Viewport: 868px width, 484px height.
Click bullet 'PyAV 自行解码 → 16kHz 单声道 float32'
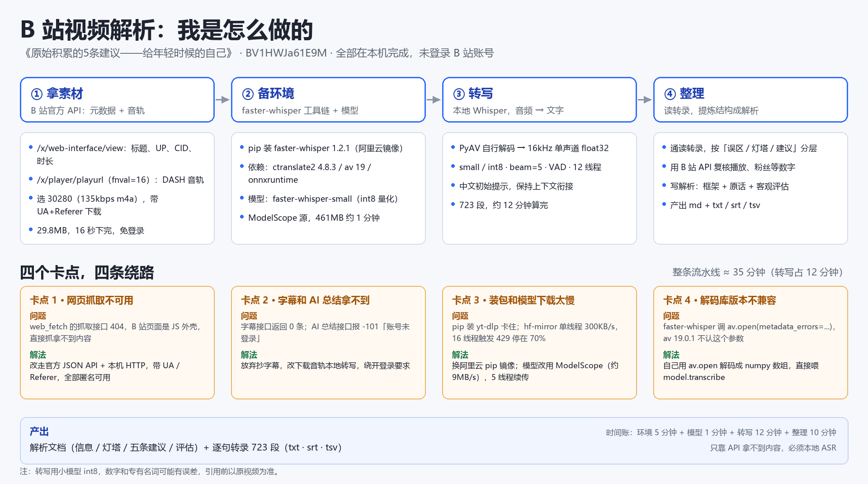point(530,148)
